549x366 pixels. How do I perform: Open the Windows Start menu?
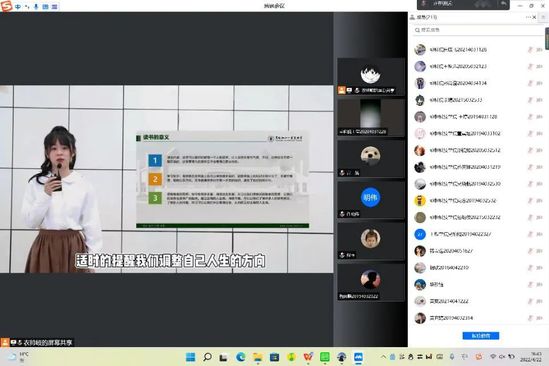[190, 357]
